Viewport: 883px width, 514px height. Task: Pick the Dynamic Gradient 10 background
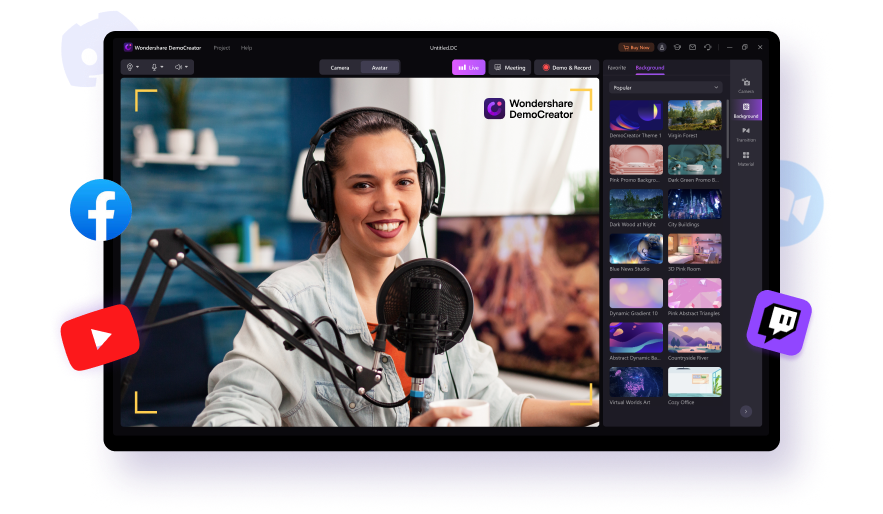pyautogui.click(x=636, y=293)
